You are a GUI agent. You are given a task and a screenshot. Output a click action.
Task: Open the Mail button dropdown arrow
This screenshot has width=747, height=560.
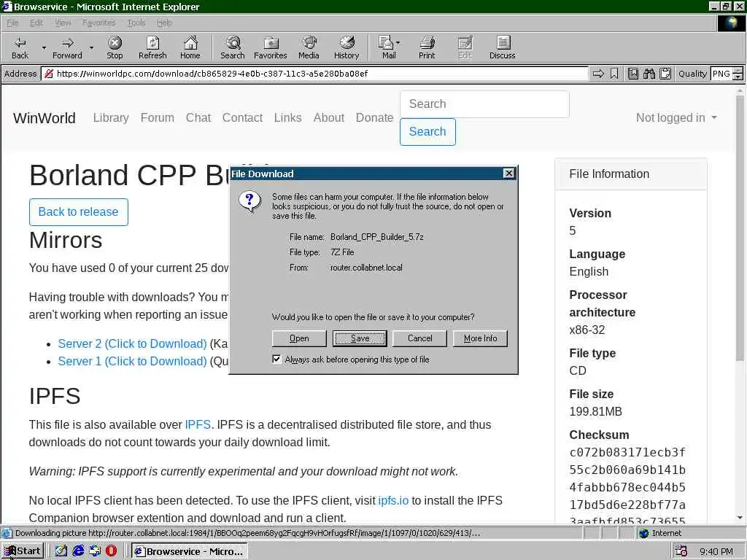click(x=398, y=43)
